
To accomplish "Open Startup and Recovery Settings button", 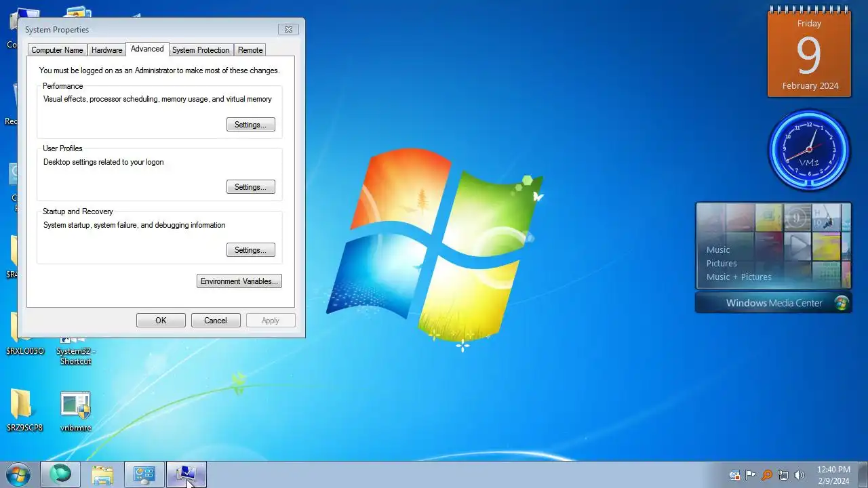I will [250, 250].
